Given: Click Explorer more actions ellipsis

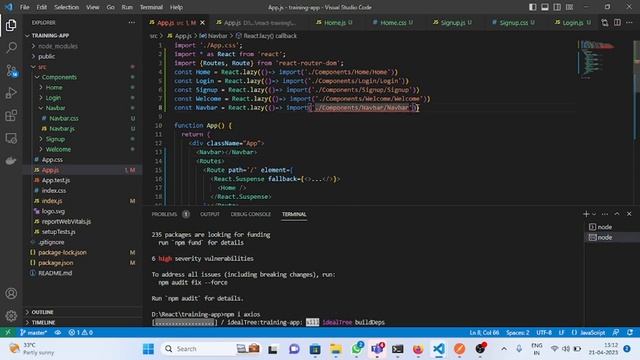Looking at the screenshot, I should pos(131,22).
